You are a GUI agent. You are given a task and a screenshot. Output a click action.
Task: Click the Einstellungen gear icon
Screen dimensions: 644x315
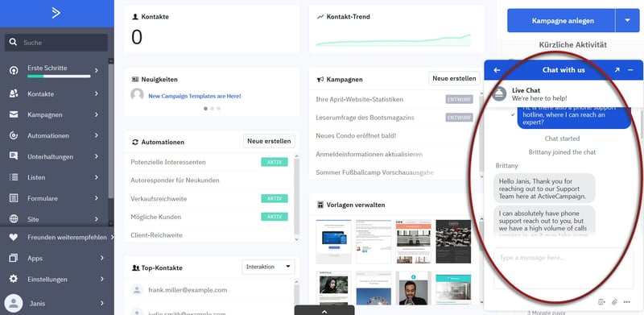(x=14, y=279)
